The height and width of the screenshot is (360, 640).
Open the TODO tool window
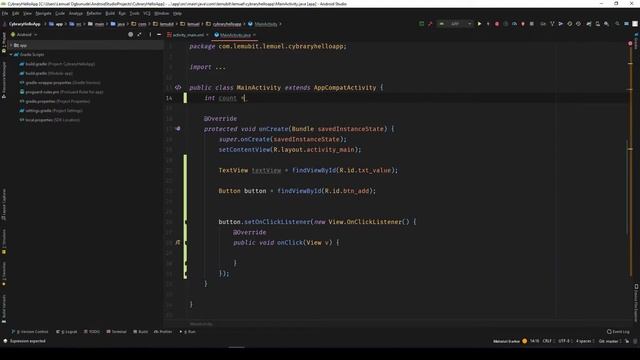pos(91,332)
